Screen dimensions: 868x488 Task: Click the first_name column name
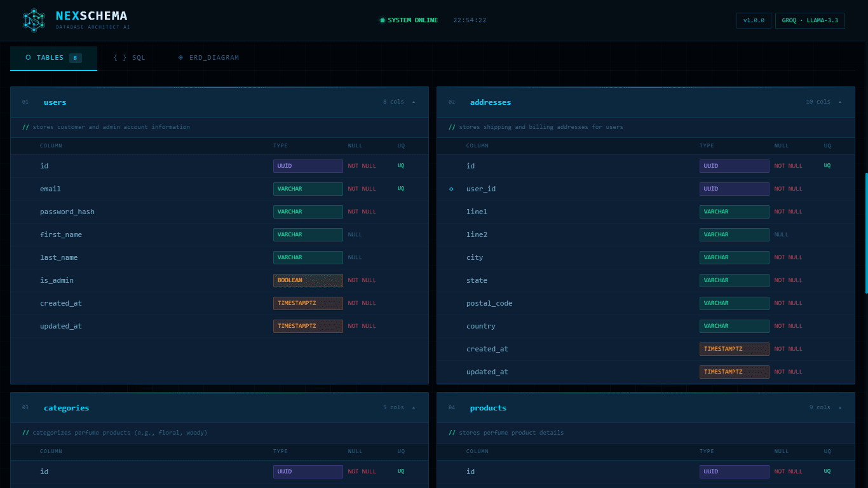click(x=61, y=234)
